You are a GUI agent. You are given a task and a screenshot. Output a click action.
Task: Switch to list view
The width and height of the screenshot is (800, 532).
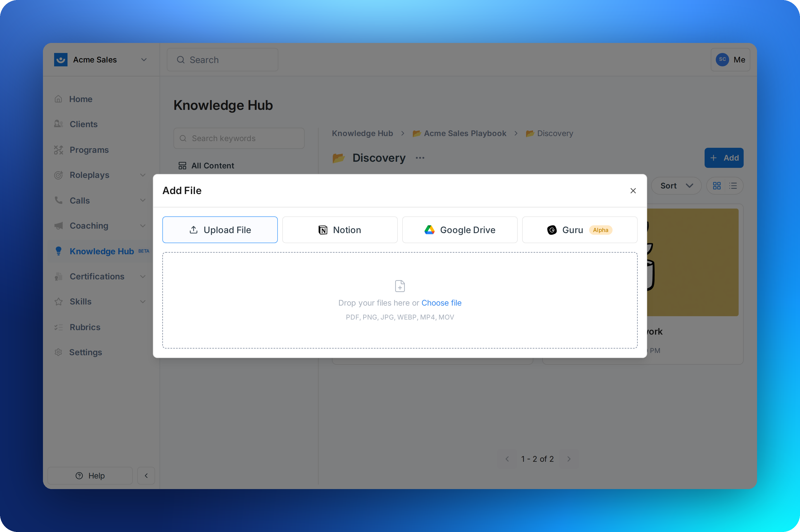733,186
